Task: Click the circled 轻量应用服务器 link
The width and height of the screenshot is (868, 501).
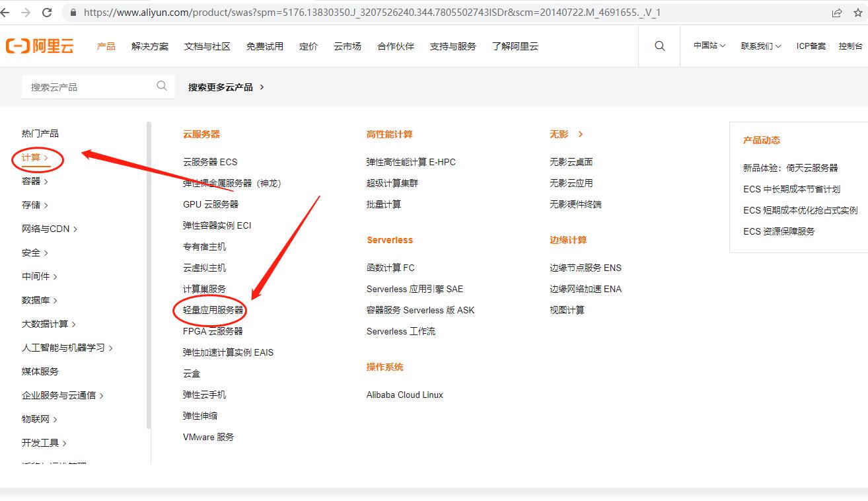Action: pos(212,309)
